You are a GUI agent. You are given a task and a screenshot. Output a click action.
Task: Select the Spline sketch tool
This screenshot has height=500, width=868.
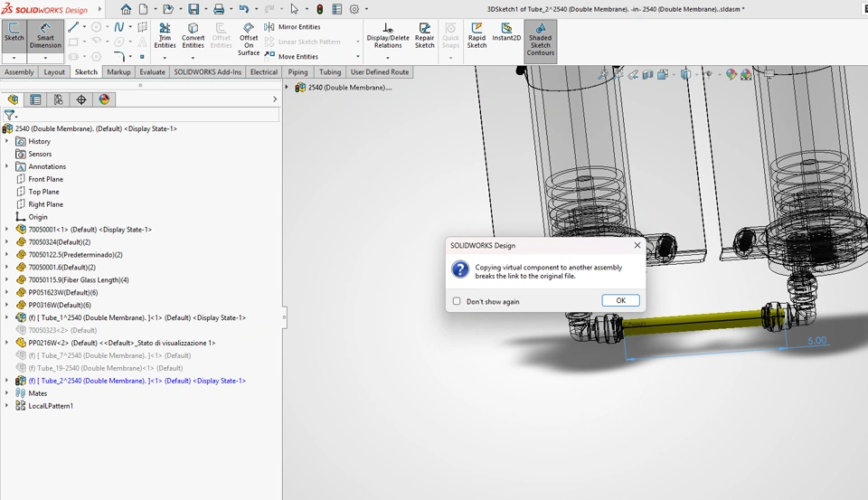point(119,26)
